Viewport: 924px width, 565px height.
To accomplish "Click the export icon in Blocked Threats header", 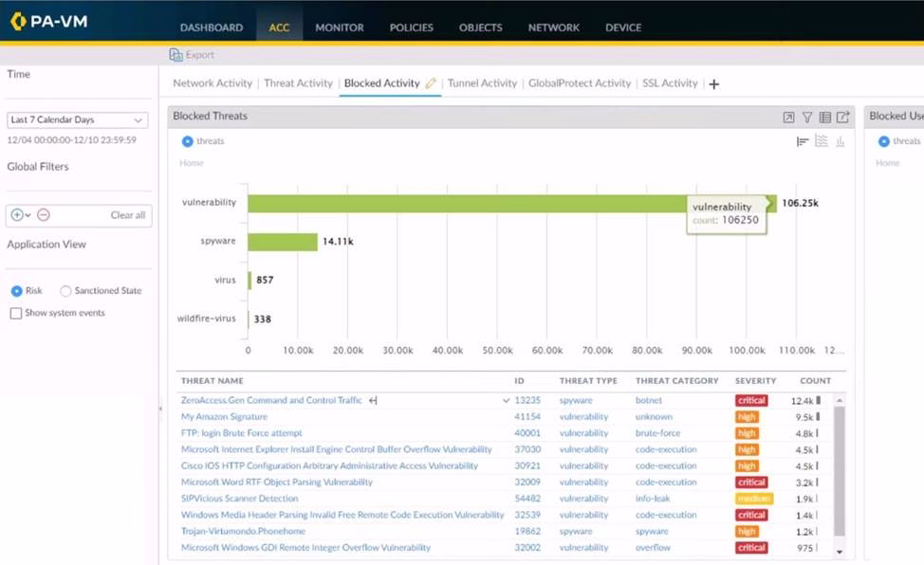I will click(842, 118).
